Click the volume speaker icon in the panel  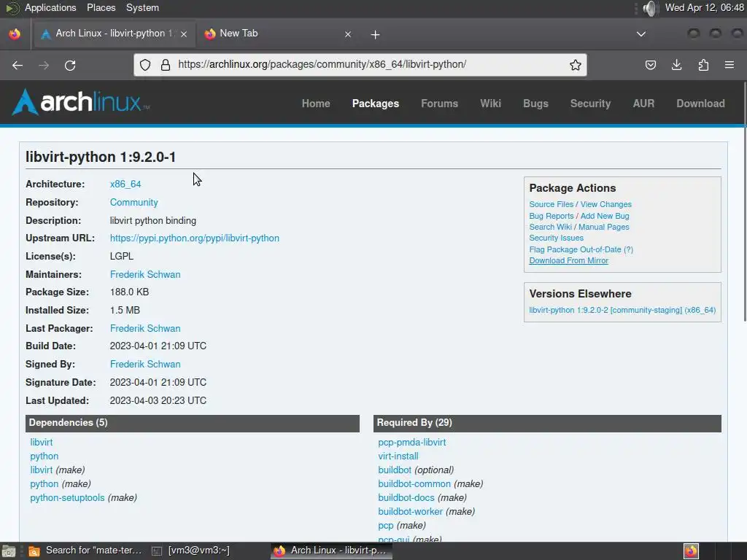[x=650, y=7]
